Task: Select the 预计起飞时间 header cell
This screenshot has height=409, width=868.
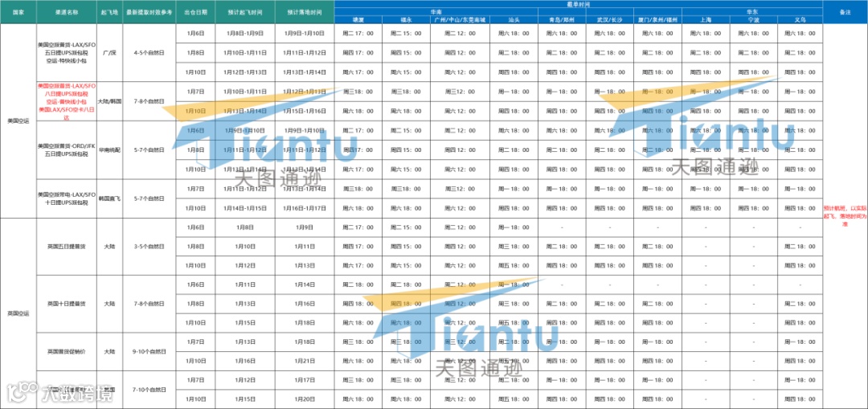Action: (244, 11)
